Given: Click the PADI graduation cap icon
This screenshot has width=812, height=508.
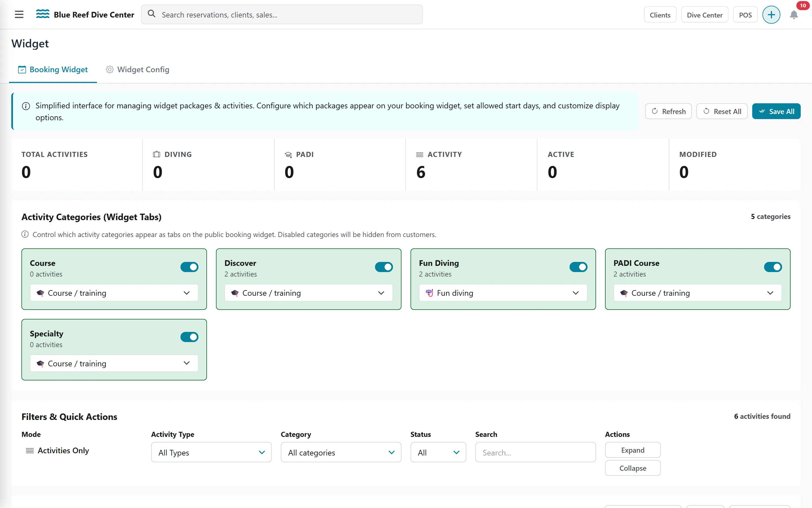Looking at the screenshot, I should (288, 155).
